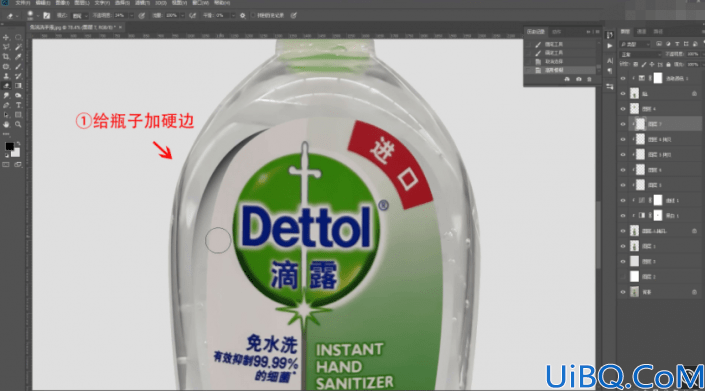Viewport: 705px width, 391px height.
Task: Hide the topmost adjustment layer
Action: [623, 78]
